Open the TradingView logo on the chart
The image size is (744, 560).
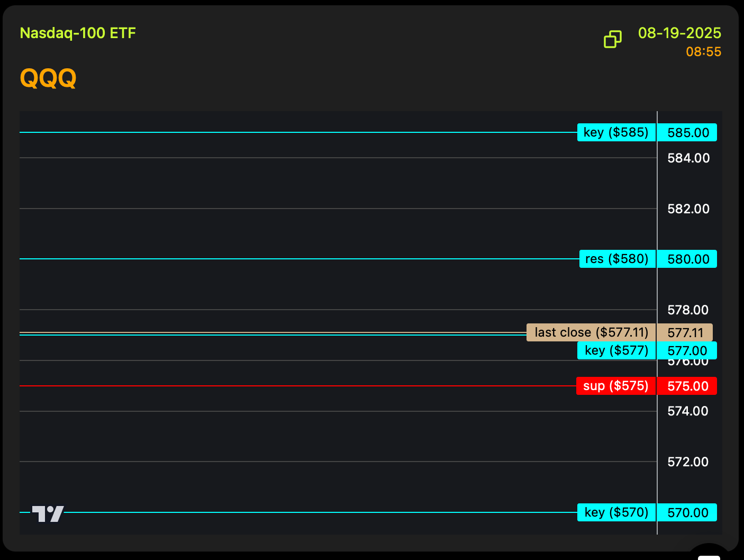coord(48,513)
